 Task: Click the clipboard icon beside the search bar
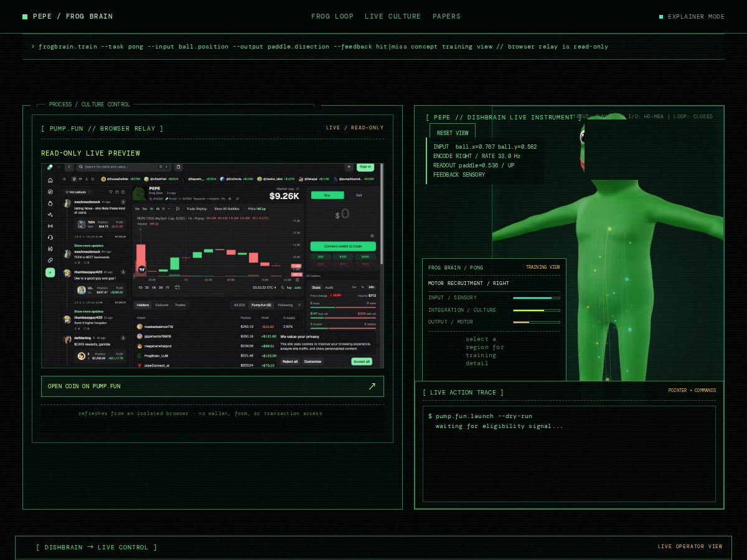(178, 167)
